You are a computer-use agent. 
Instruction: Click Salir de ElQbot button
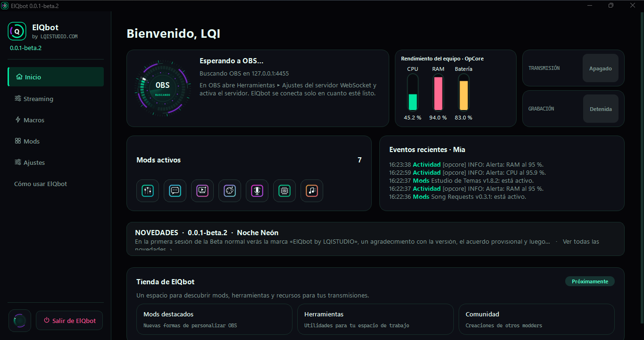[x=69, y=321]
